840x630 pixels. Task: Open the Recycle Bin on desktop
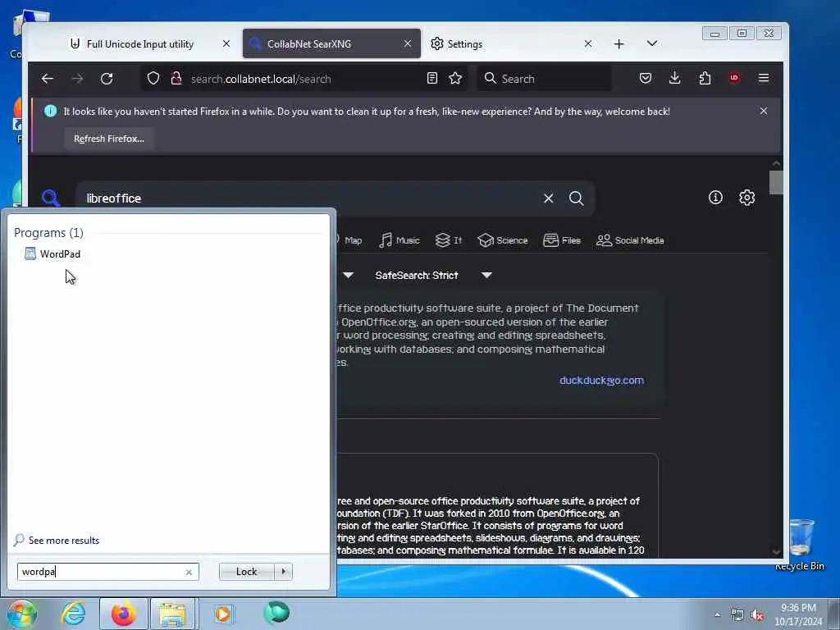pos(800,543)
